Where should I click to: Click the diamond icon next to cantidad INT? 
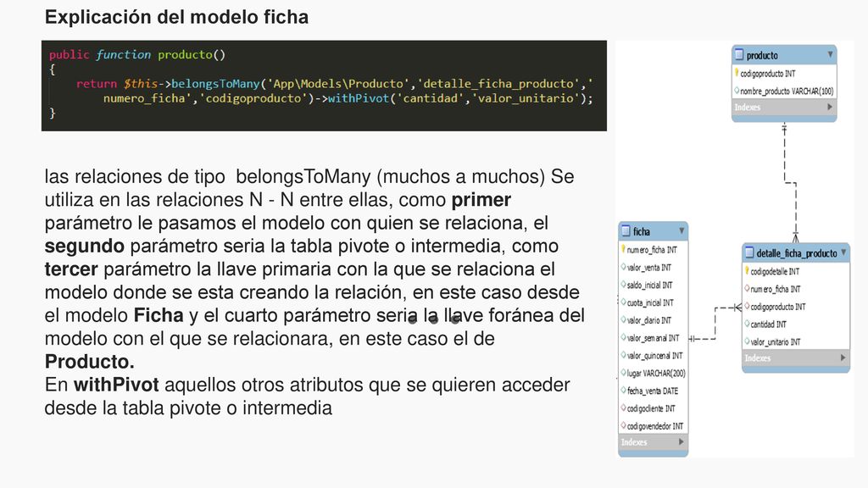click(x=747, y=324)
